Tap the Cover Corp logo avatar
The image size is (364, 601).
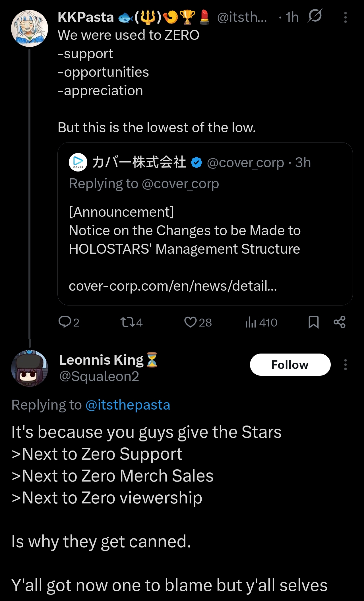point(78,162)
